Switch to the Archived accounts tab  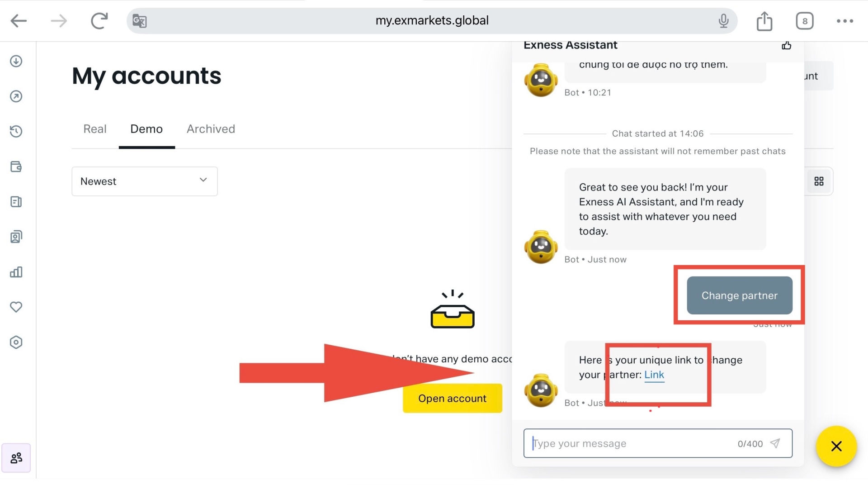click(x=211, y=129)
